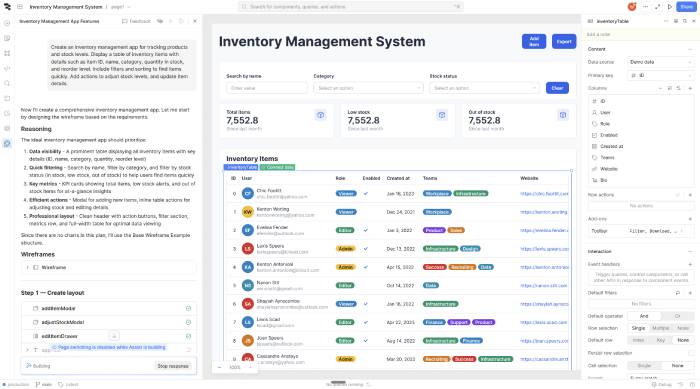Click the Debug icon in status bar
Screen dimensions: 700x389
[x=654, y=384]
